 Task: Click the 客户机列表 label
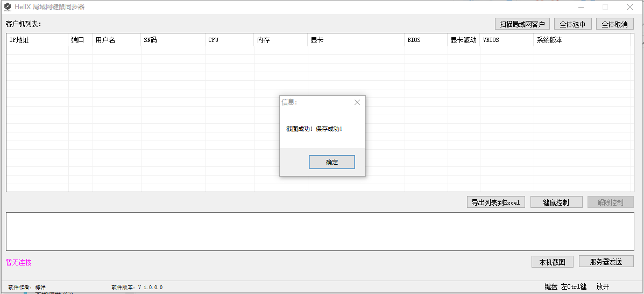click(24, 24)
